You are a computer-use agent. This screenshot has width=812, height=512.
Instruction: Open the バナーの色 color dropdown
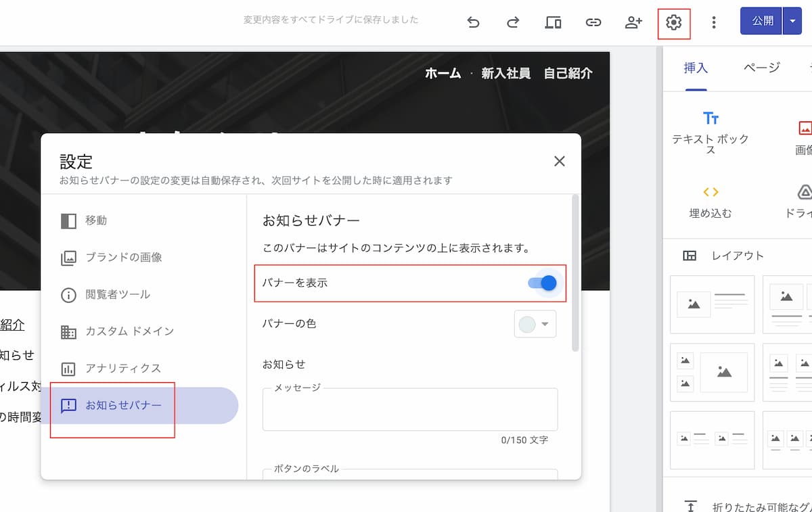(x=535, y=325)
